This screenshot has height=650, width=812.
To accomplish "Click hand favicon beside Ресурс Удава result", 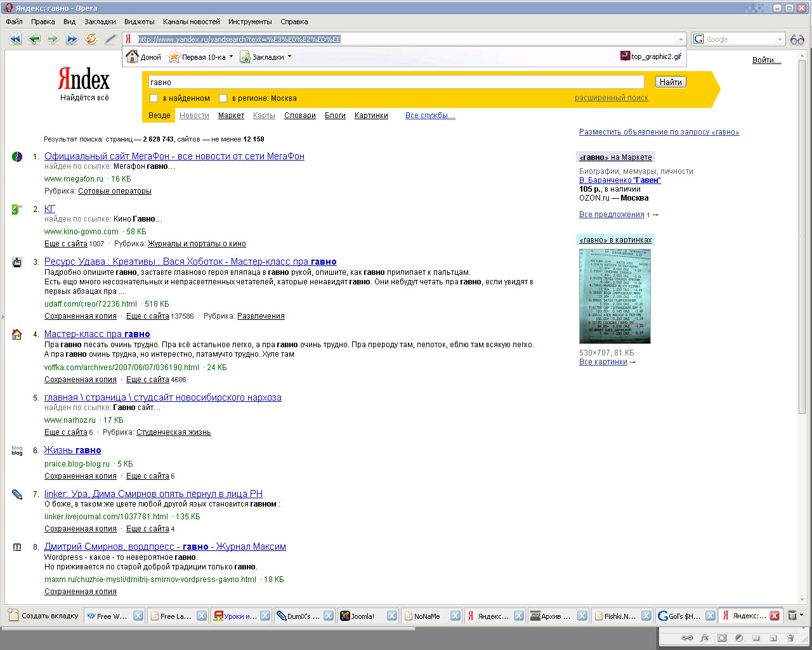I will click(x=17, y=262).
